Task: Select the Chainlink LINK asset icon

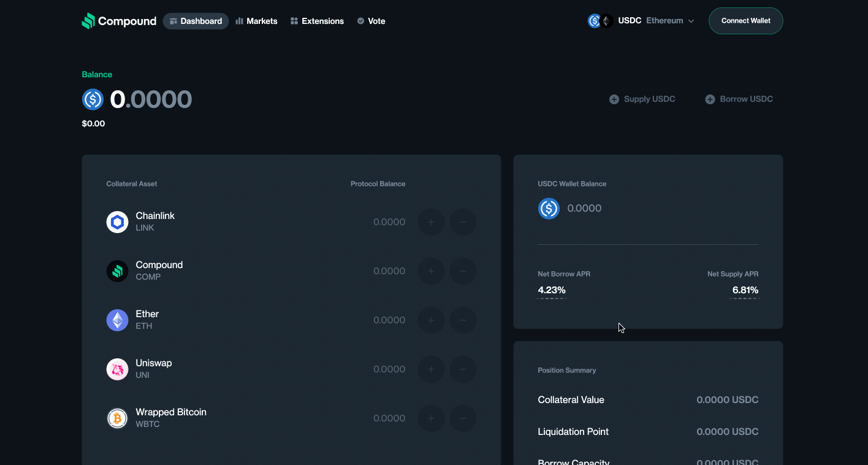Action: [x=117, y=221]
